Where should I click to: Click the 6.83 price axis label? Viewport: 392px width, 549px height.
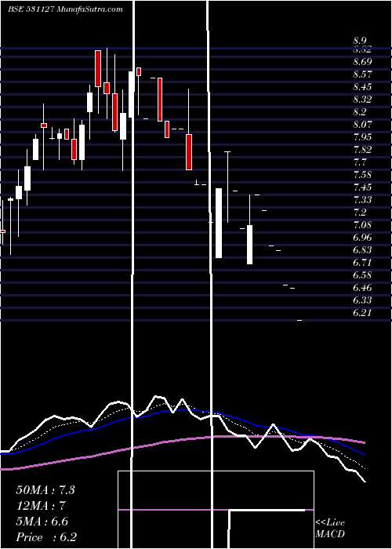[362, 250]
